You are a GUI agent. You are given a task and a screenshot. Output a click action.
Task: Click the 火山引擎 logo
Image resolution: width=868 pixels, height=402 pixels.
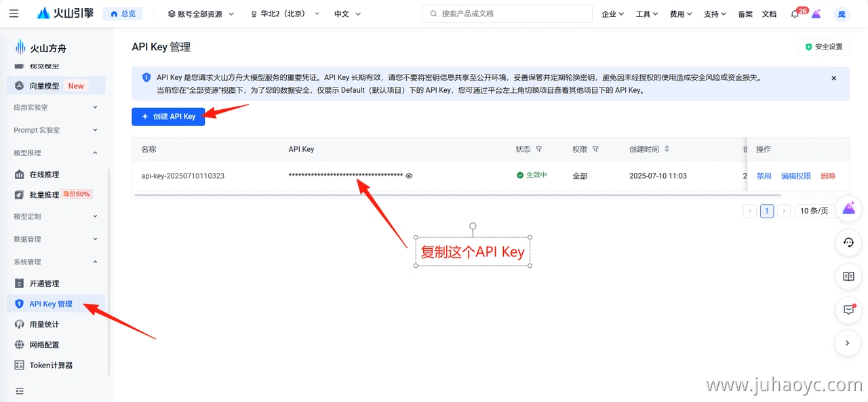click(65, 14)
